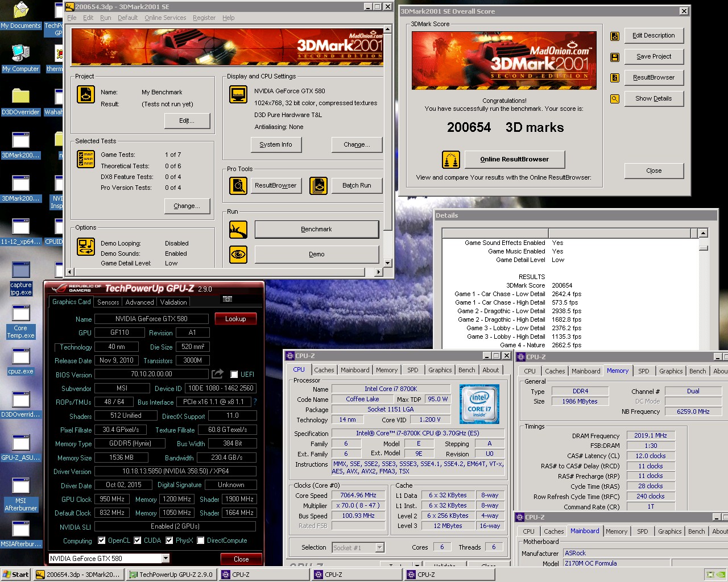This screenshot has height=582, width=728.
Task: Click the Online ResultBrowser button
Action: pos(515,159)
